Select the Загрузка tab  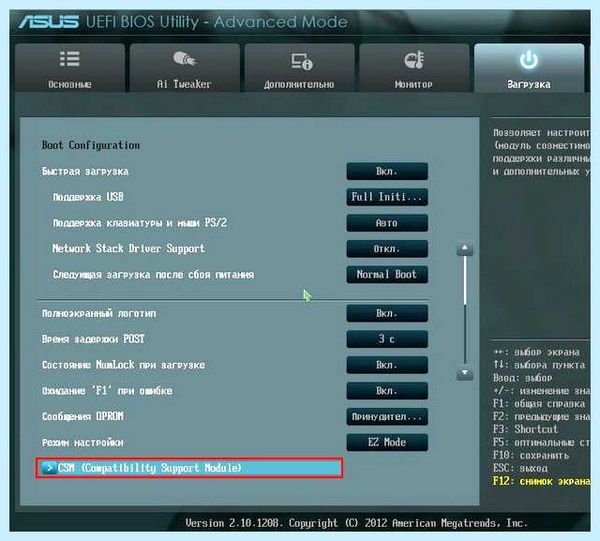(x=529, y=68)
